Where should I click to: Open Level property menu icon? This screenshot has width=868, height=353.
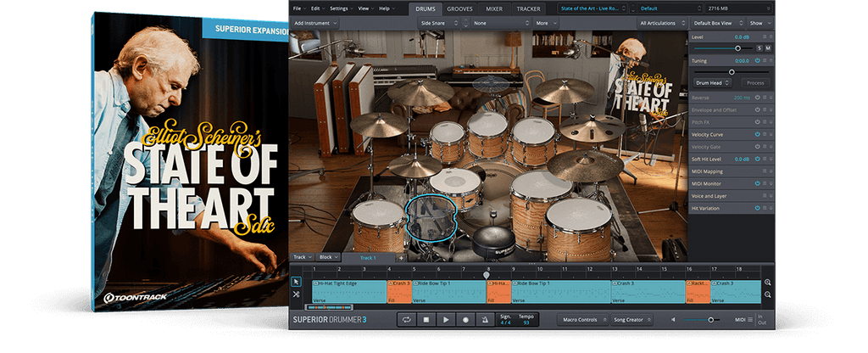(765, 36)
